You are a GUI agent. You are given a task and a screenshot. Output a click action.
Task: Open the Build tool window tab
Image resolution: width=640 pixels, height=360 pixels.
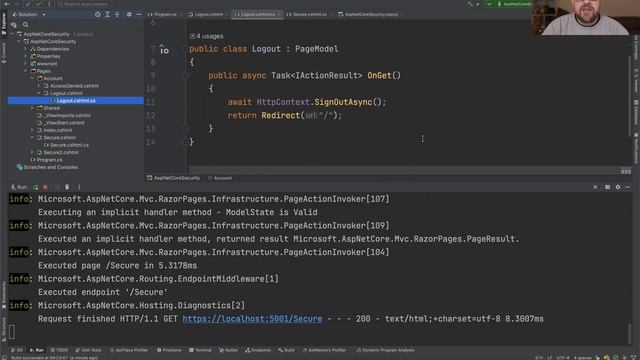point(287,350)
